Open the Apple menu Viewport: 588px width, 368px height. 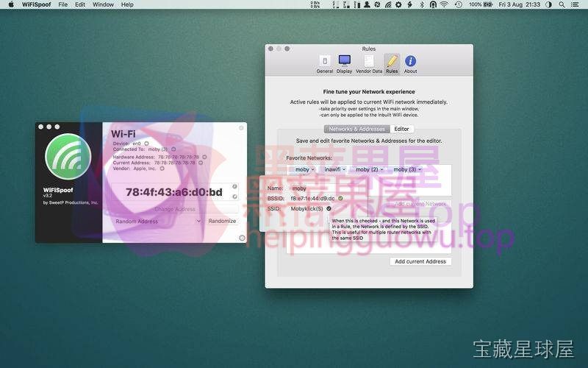click(11, 4)
